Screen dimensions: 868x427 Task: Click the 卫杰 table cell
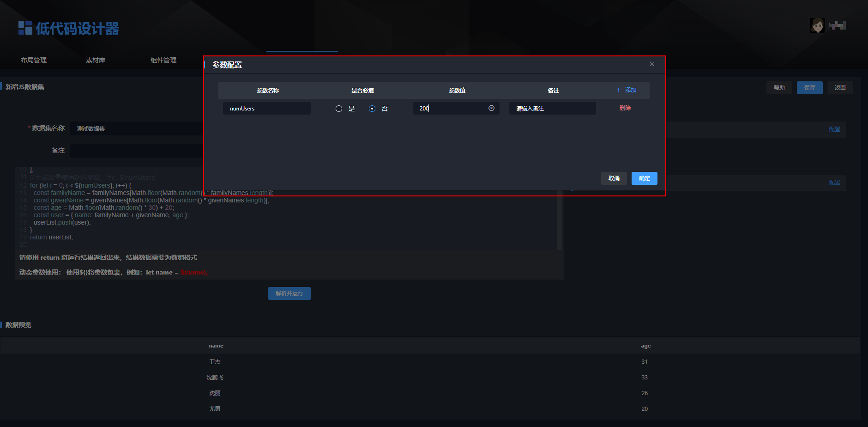215,362
